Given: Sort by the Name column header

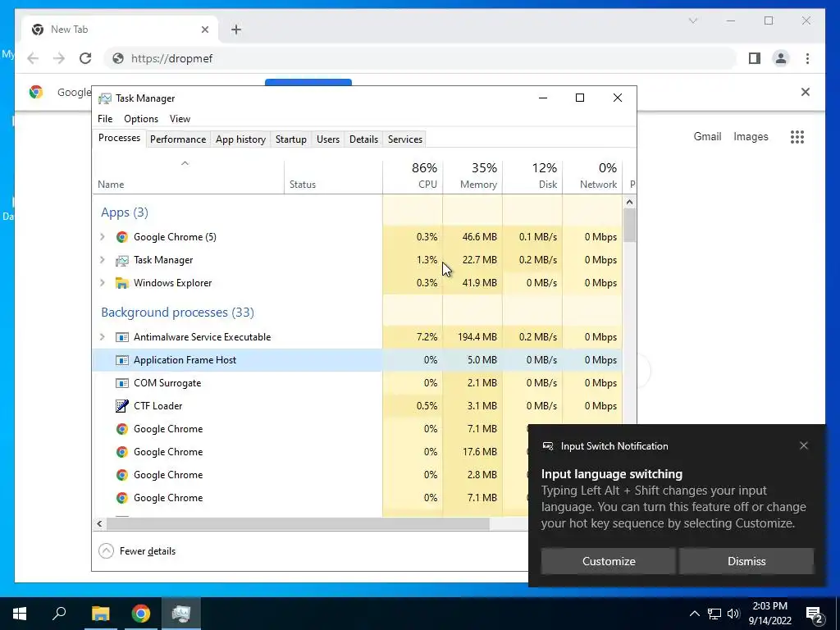Looking at the screenshot, I should 189,176.
